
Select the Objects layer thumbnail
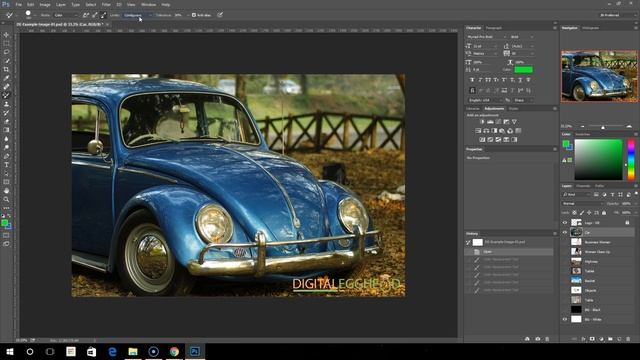[x=576, y=290]
